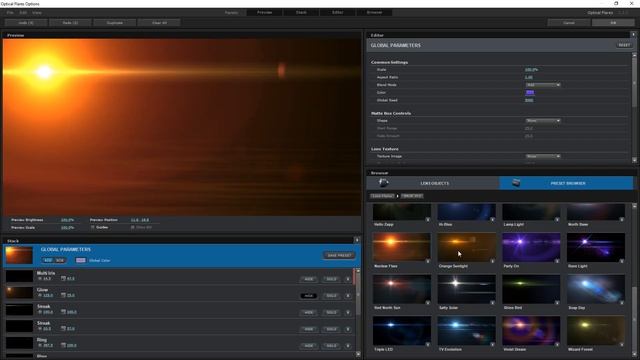The image size is (640, 360).
Task: Click the Preset Browser icon
Action: click(x=516, y=183)
